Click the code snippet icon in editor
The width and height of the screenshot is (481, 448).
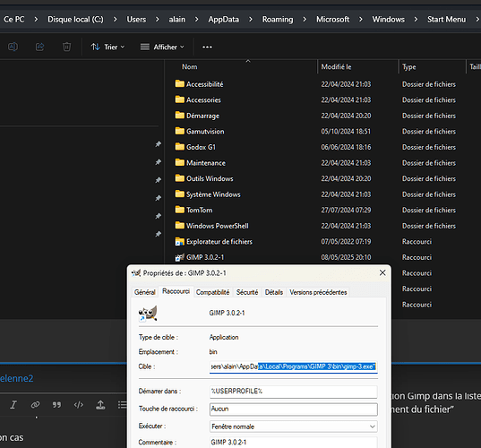[x=79, y=405]
